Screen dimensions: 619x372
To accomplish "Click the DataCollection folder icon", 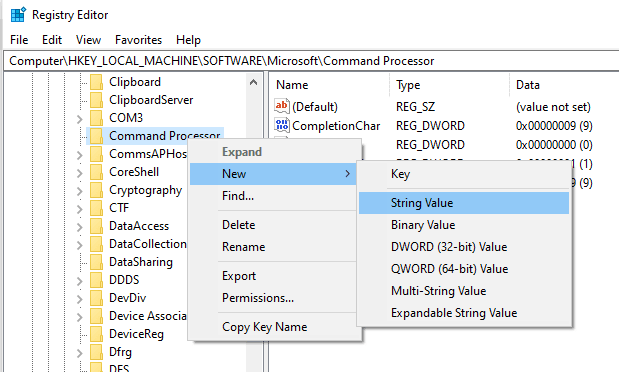I will (x=96, y=244).
